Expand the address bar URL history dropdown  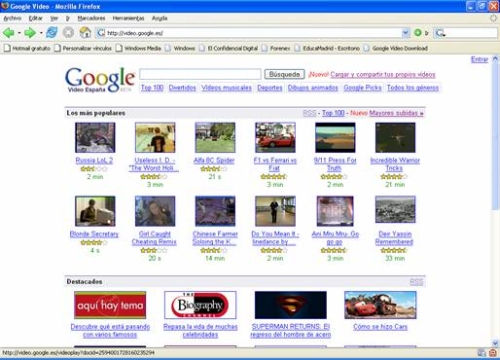pos(405,33)
